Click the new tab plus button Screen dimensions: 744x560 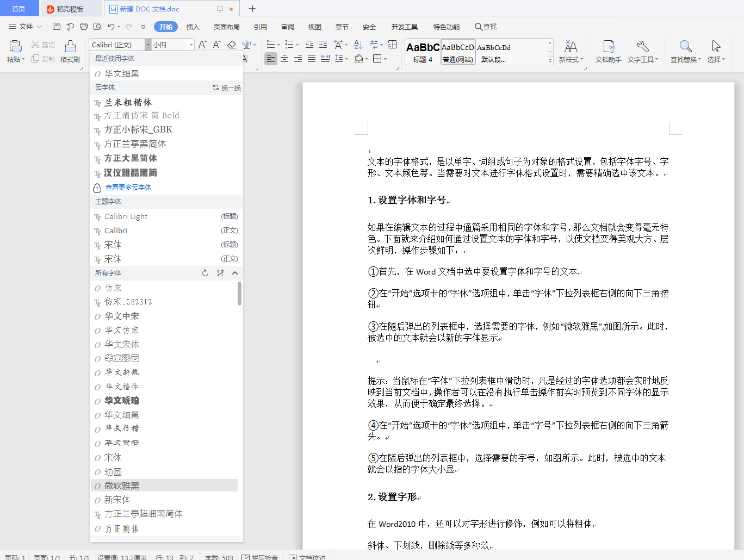coord(252,9)
